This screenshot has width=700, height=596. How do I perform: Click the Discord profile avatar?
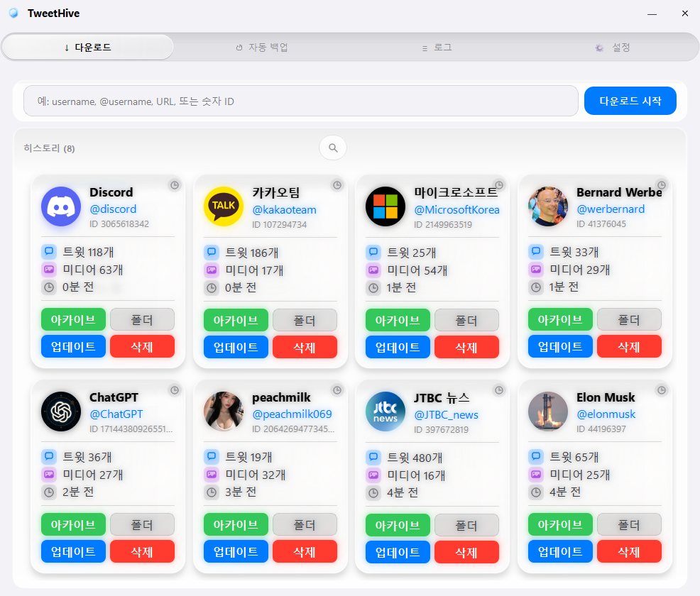[61, 206]
